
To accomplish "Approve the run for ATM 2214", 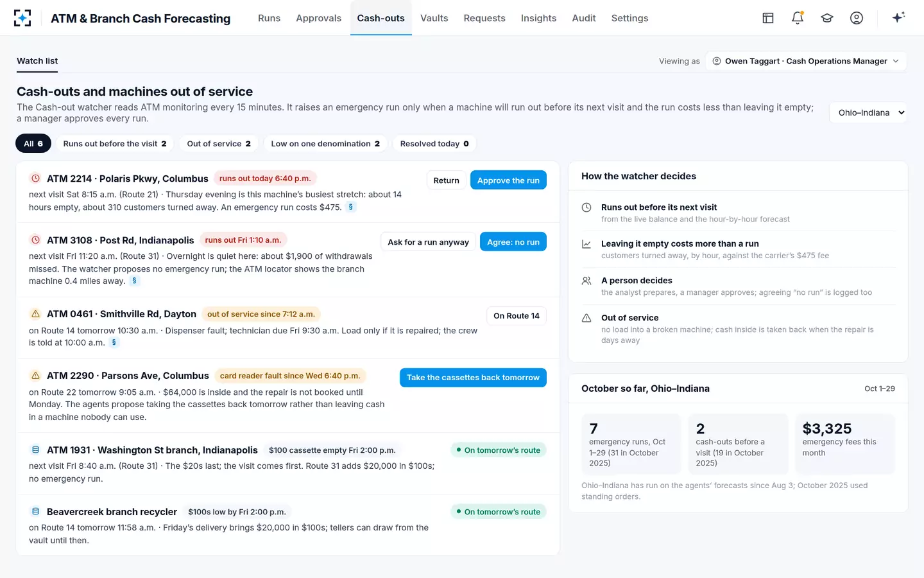I will 508,180.
